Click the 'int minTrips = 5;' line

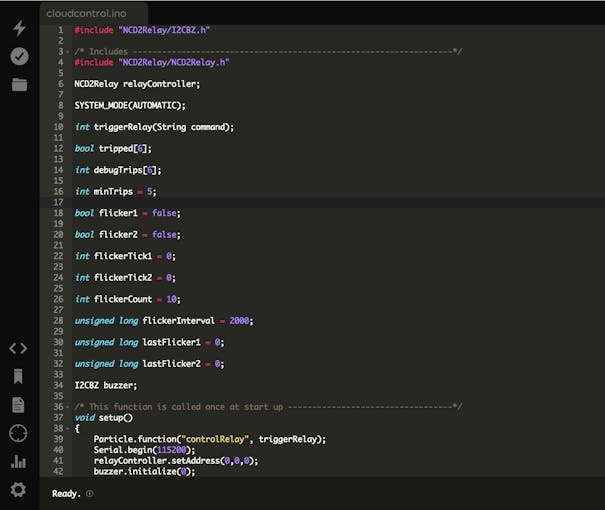click(x=115, y=191)
